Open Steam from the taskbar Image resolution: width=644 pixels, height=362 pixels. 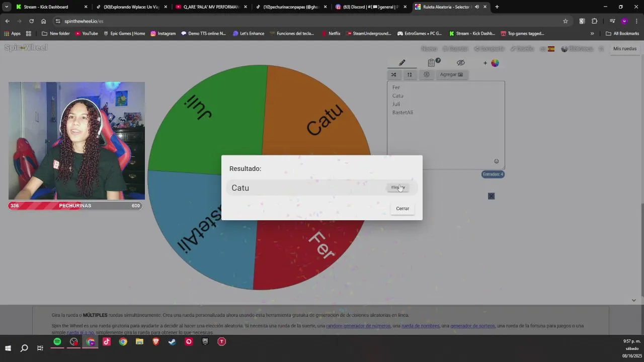(172, 342)
